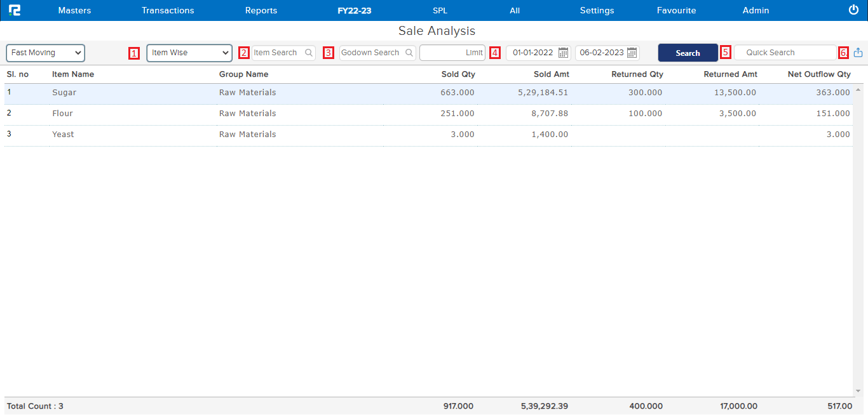Open the calendar for the 06-02-2023 date
This screenshot has width=868, height=417.
pos(632,53)
